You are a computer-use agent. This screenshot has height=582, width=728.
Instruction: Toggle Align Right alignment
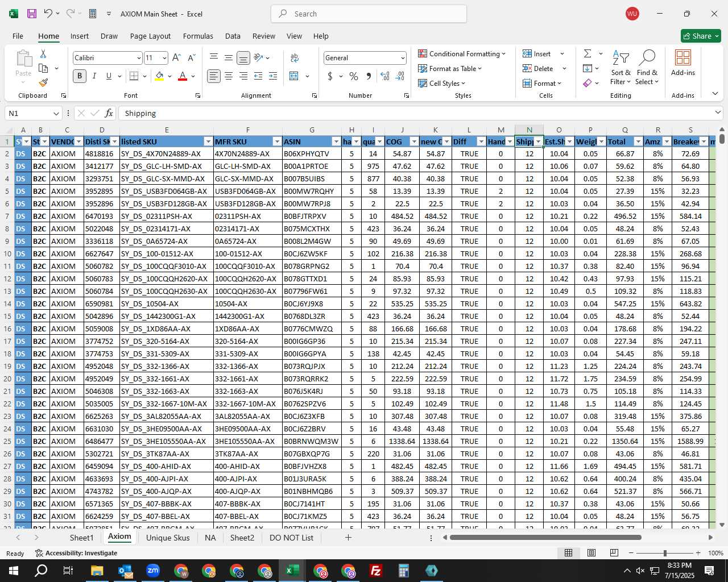243,76
